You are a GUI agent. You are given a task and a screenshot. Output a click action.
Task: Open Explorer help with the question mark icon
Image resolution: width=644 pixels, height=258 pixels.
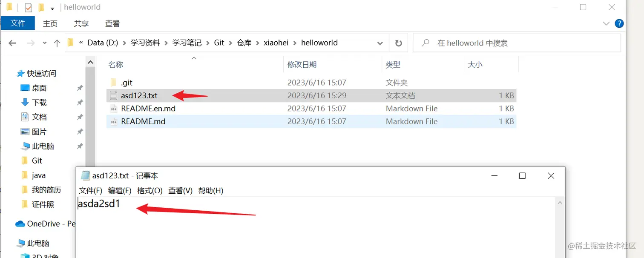tap(619, 23)
